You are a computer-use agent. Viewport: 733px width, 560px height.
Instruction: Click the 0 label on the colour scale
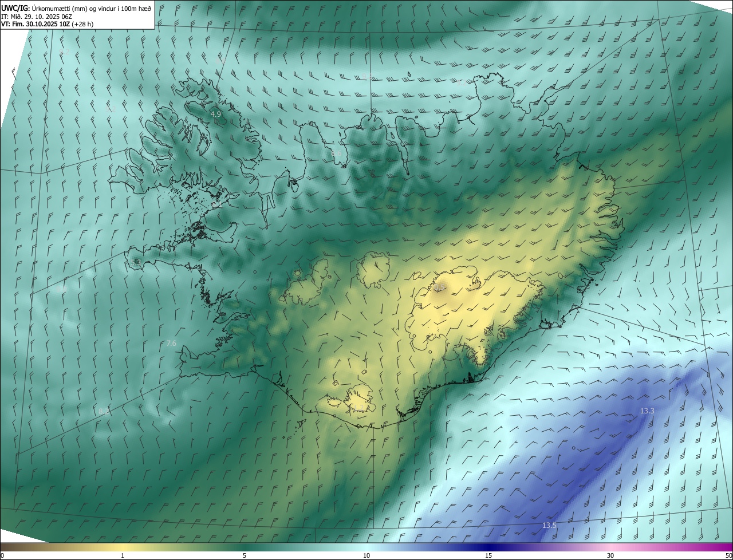coord(2,556)
